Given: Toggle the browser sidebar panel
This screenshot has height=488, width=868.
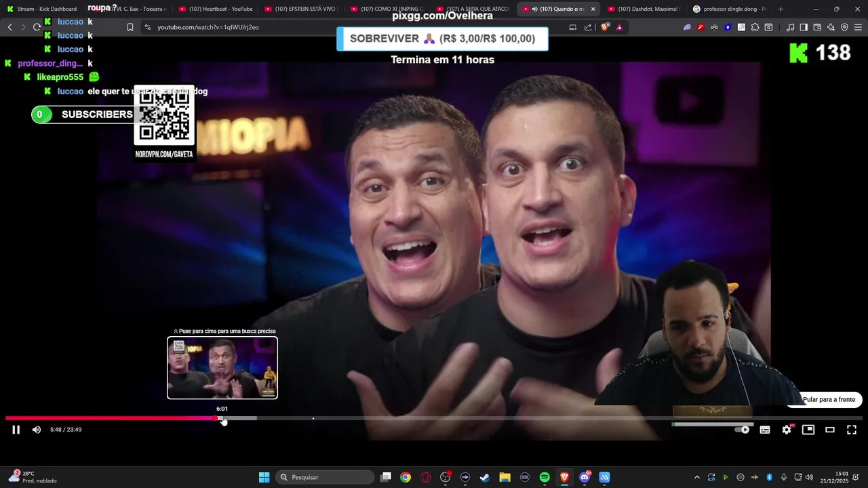Looking at the screenshot, I should [x=804, y=27].
